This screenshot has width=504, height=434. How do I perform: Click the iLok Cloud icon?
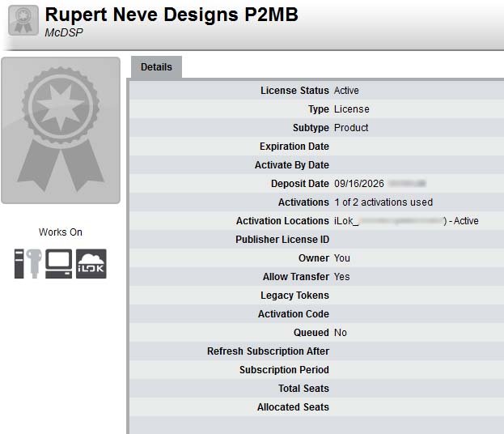click(x=91, y=264)
